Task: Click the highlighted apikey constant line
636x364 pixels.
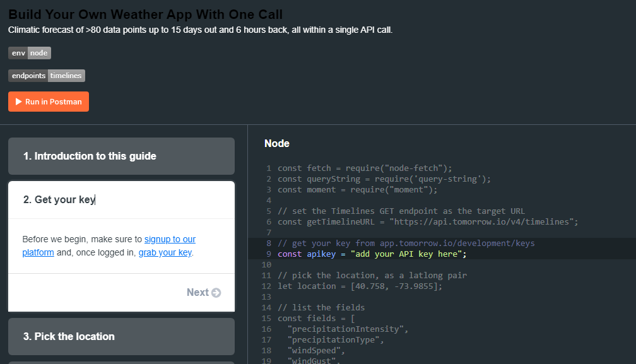Action: (x=372, y=254)
